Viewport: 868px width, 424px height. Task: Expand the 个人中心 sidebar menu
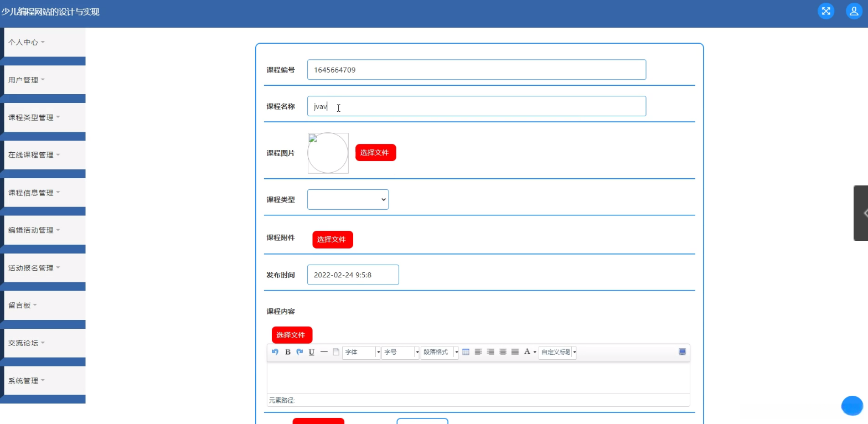click(x=45, y=42)
